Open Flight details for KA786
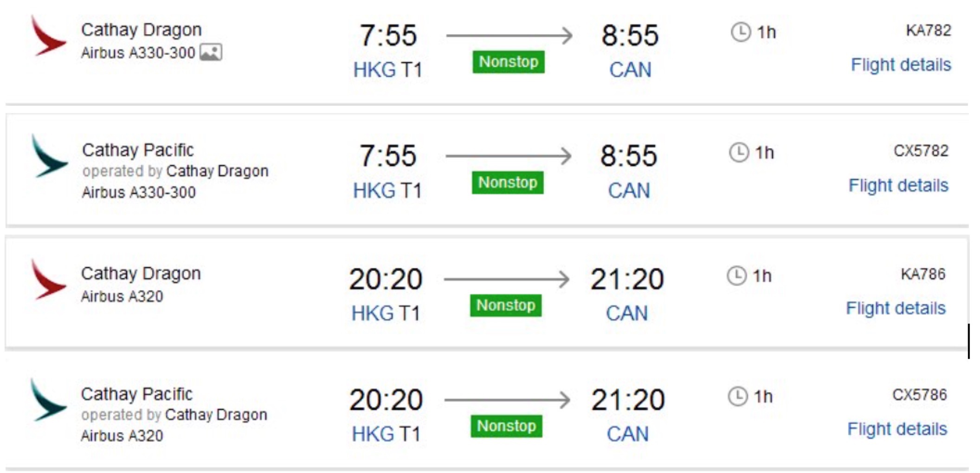 [x=896, y=308]
